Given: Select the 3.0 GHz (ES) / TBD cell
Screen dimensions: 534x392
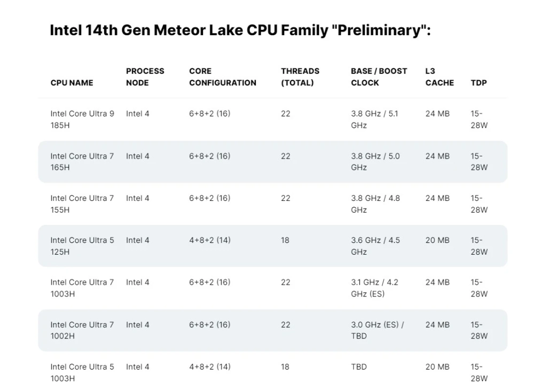Looking at the screenshot, I should click(x=377, y=331).
